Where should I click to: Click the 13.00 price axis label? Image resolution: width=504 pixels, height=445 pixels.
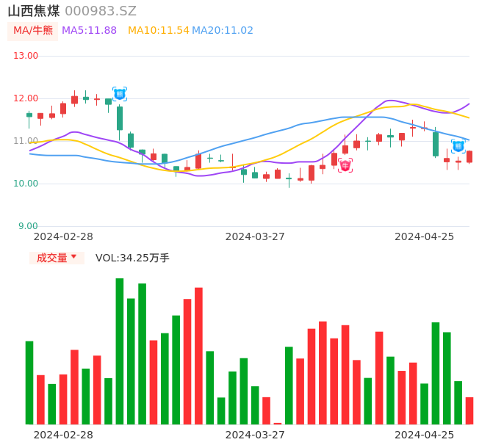point(26,56)
